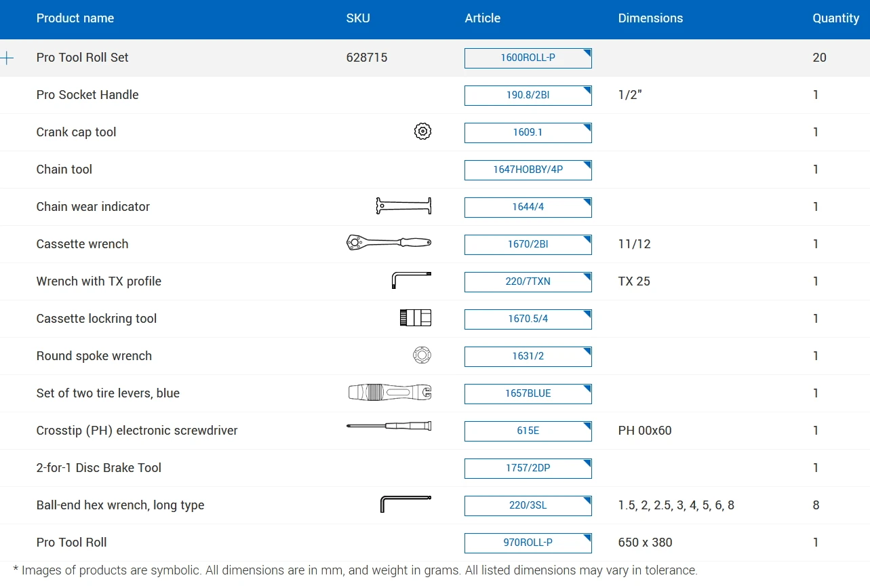Open article 190.8/2BI for socket handle
Image resolution: width=870 pixels, height=588 pixels.
(528, 95)
